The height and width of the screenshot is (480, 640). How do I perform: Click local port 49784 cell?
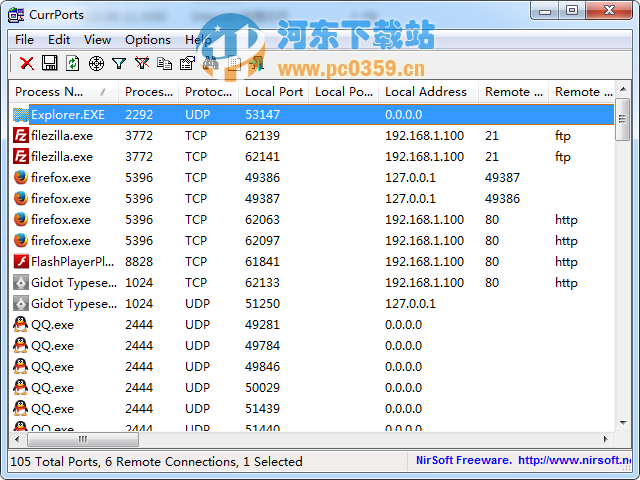click(x=262, y=346)
